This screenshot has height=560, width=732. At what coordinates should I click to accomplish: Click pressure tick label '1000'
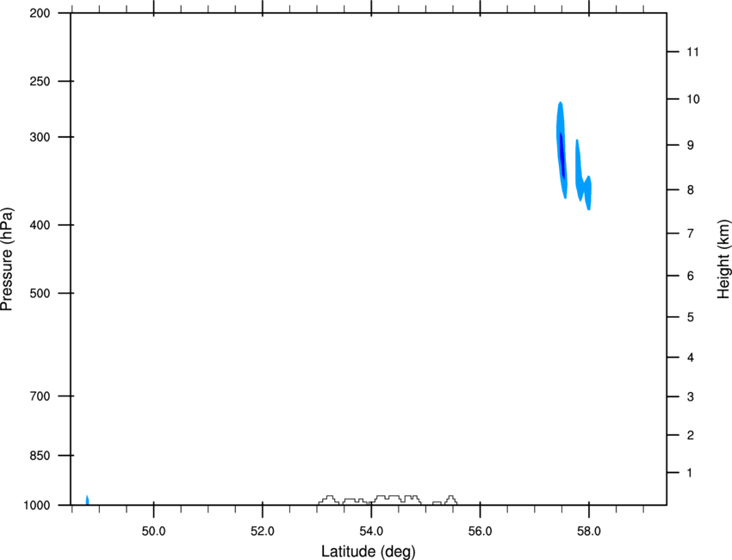(x=37, y=506)
